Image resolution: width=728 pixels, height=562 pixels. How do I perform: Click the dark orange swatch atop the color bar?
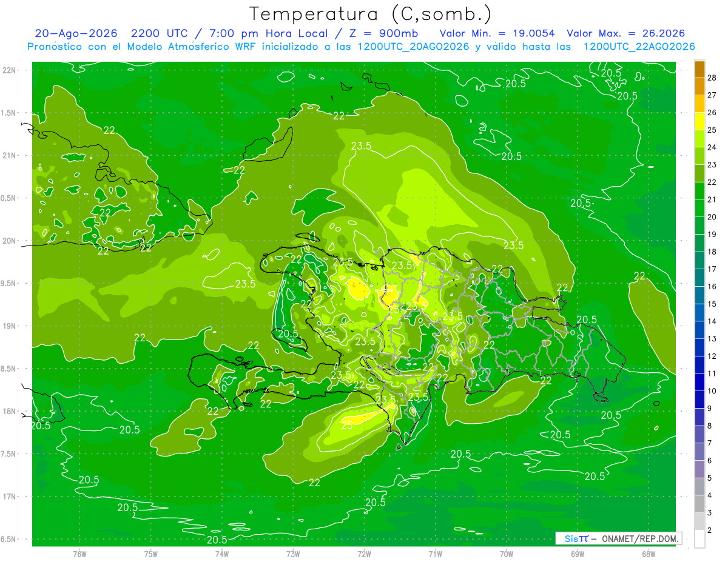point(699,69)
